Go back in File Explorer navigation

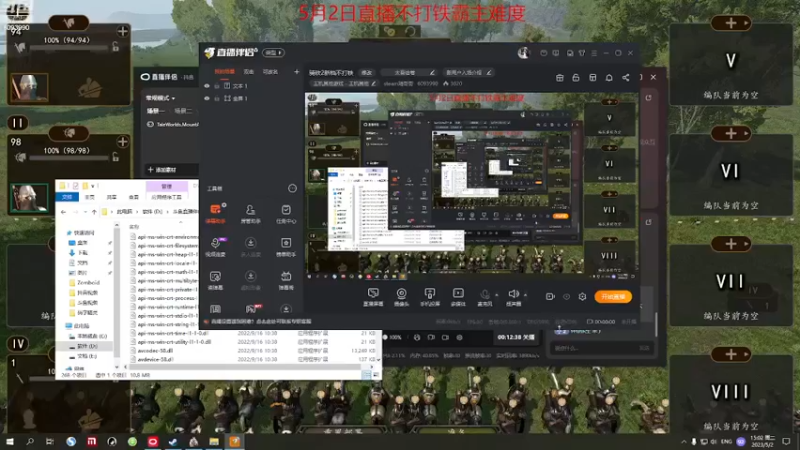[x=63, y=212]
